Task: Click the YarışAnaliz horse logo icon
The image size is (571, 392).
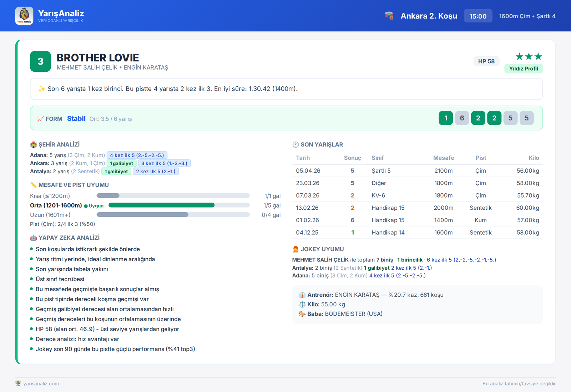Action: (24, 16)
